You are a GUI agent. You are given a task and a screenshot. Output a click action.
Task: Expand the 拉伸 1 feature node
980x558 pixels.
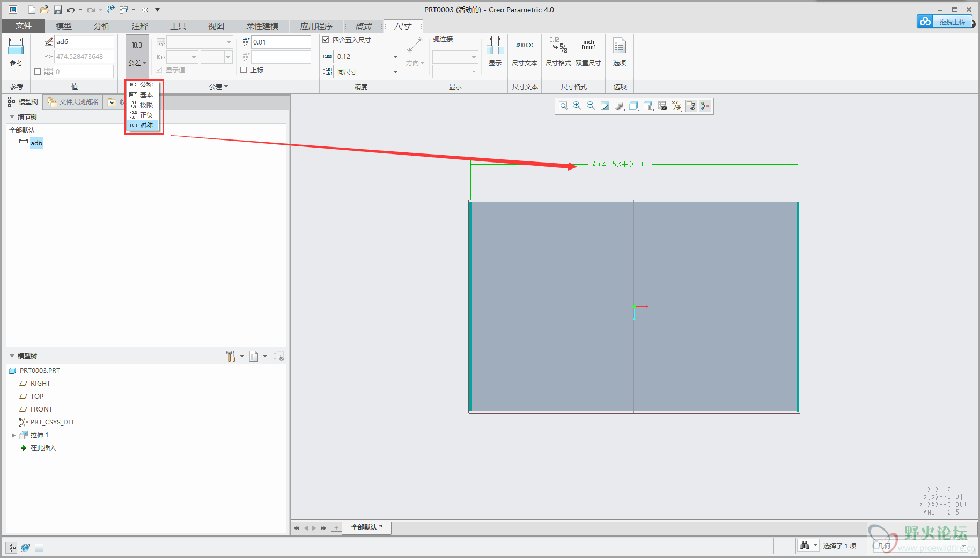click(13, 435)
